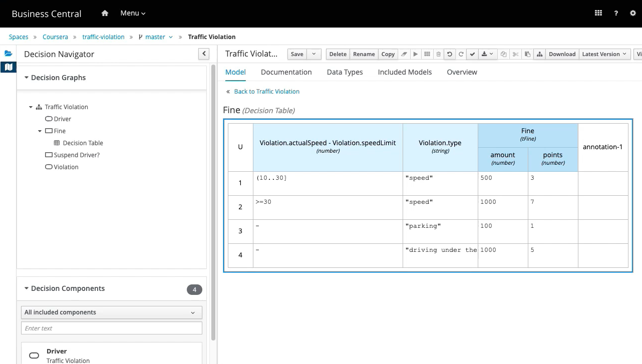Open the export download-arrow dropdown
This screenshot has height=364, width=642.
pyautogui.click(x=487, y=54)
